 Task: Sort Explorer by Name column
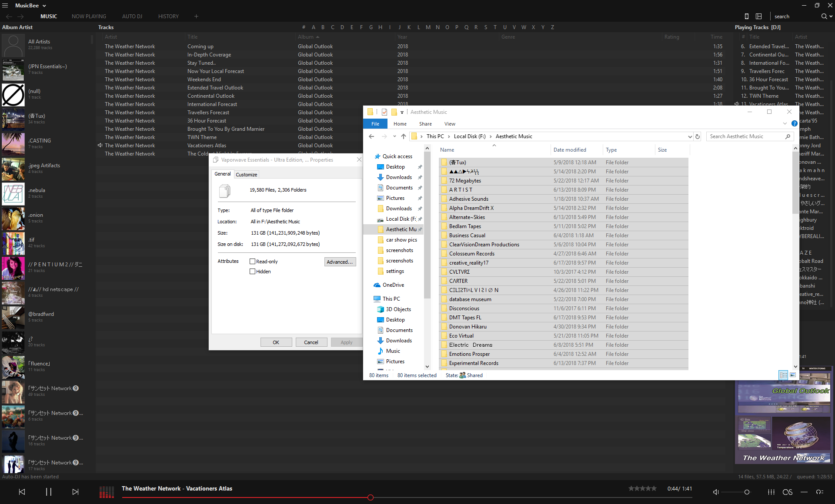[x=494, y=150]
